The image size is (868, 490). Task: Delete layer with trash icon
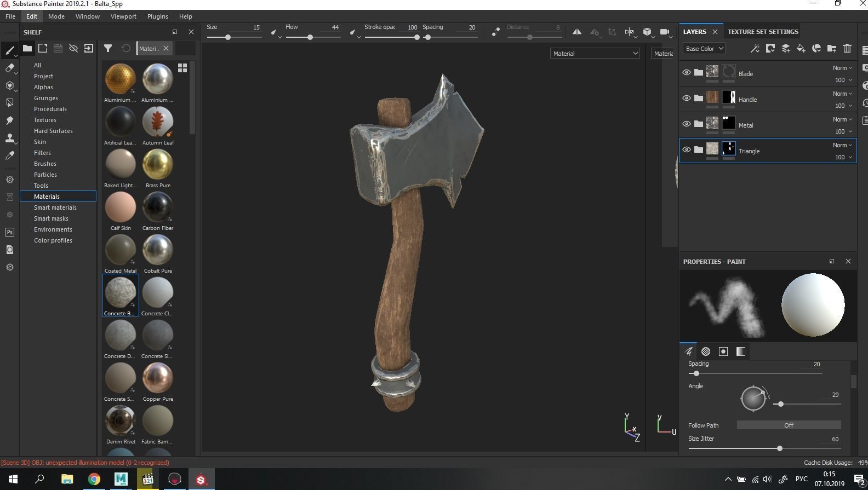(847, 48)
